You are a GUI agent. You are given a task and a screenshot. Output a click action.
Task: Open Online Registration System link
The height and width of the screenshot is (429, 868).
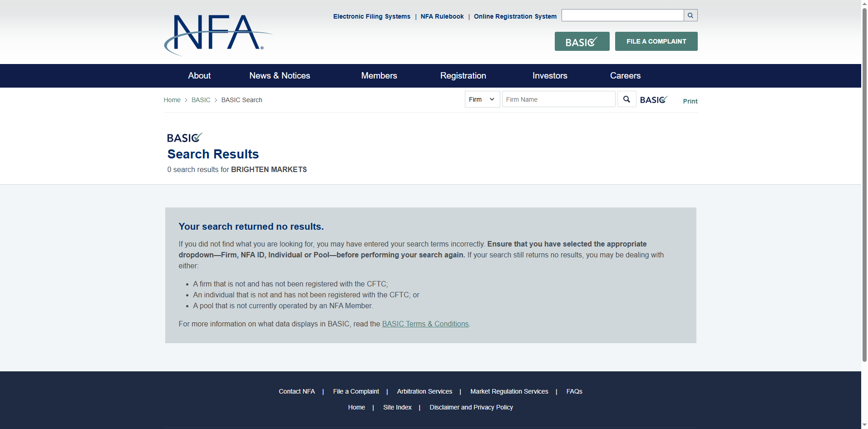[515, 16]
